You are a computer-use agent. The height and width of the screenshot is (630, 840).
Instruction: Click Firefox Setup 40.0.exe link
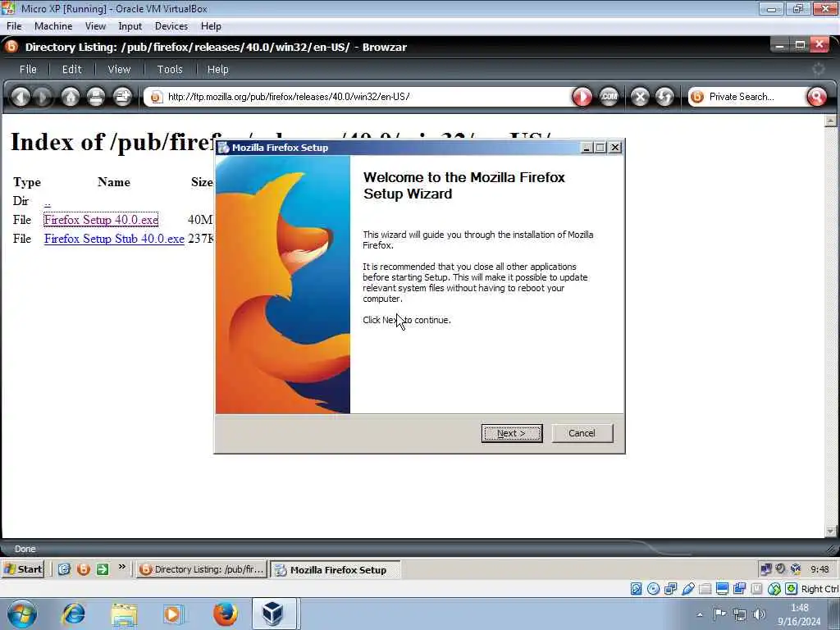[x=101, y=220]
